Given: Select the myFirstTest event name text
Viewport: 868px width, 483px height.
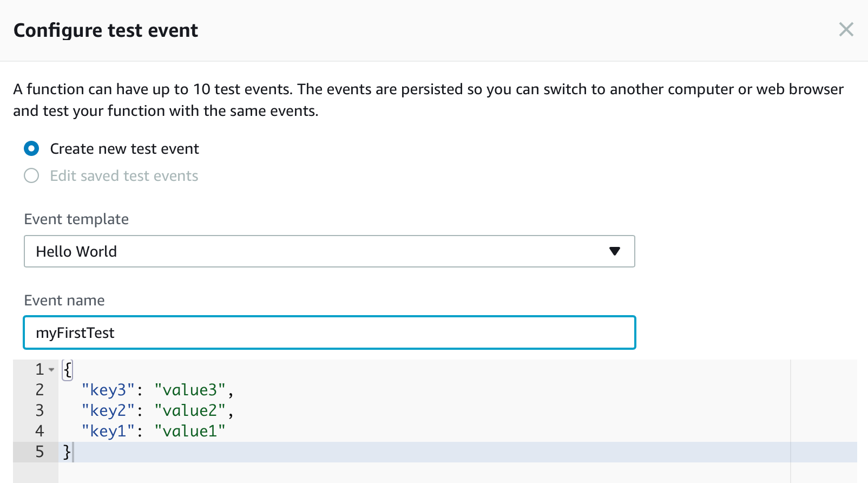Looking at the screenshot, I should pos(75,332).
